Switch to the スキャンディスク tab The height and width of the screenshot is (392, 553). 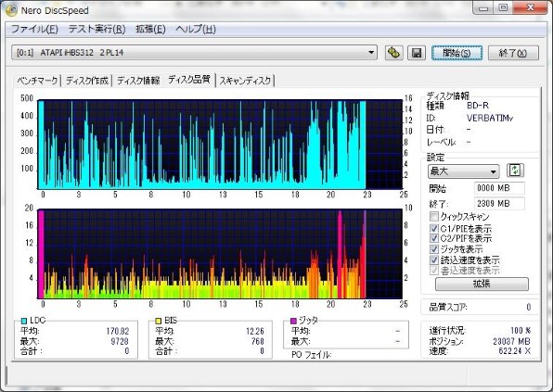coord(245,81)
